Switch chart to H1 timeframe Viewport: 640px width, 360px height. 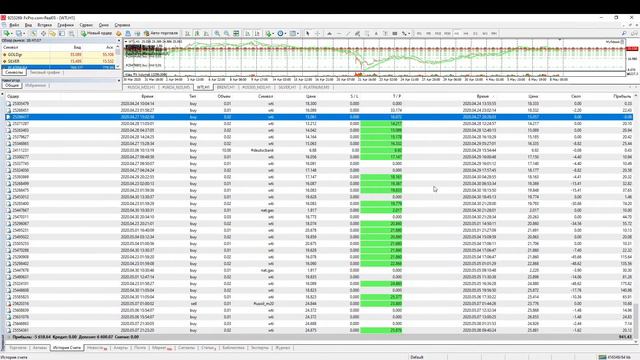pyautogui.click(x=457, y=33)
